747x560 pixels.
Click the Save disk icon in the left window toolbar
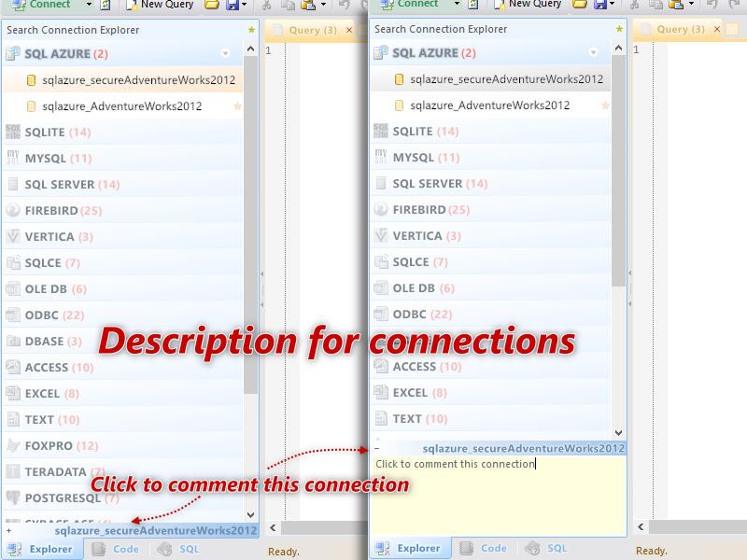(233, 5)
